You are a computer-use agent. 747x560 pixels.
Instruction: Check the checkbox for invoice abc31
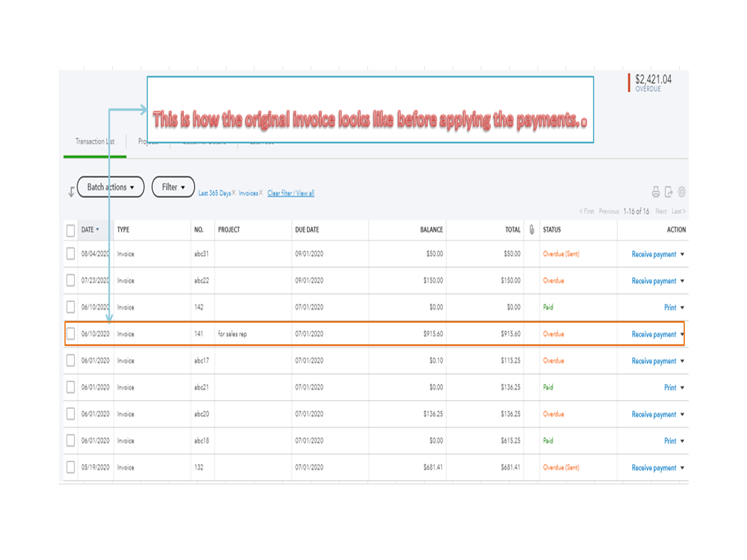(71, 254)
